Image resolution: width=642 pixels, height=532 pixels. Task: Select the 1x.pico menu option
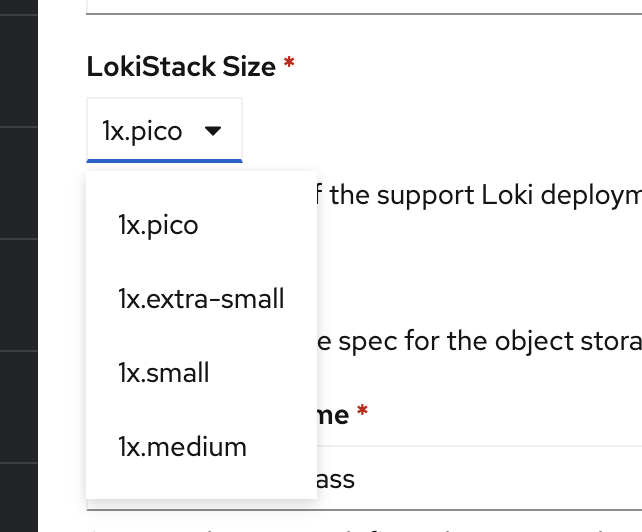pyautogui.click(x=158, y=225)
